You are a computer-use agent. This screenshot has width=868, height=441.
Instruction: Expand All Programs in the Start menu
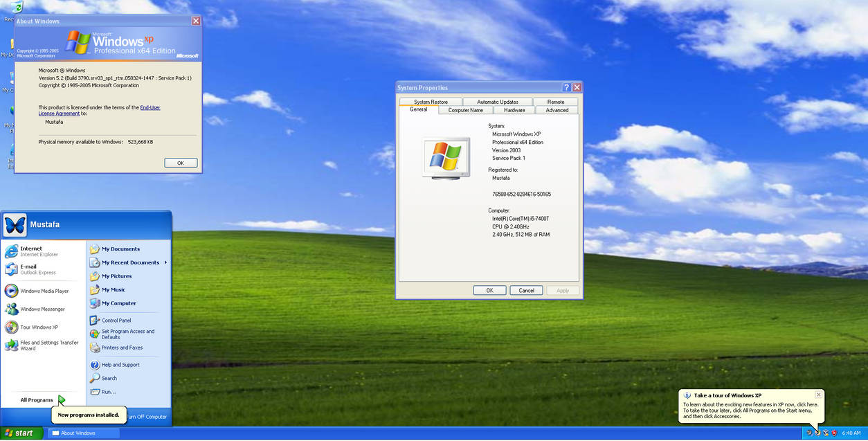coord(36,399)
